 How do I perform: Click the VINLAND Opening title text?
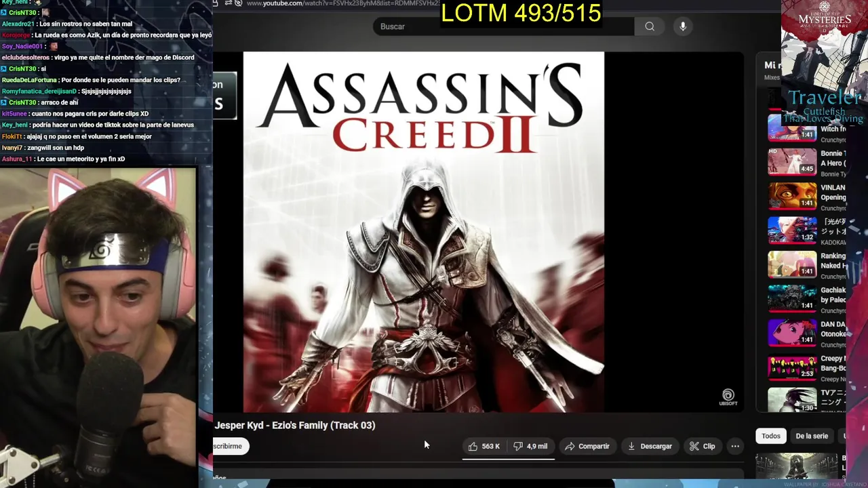[833, 192]
